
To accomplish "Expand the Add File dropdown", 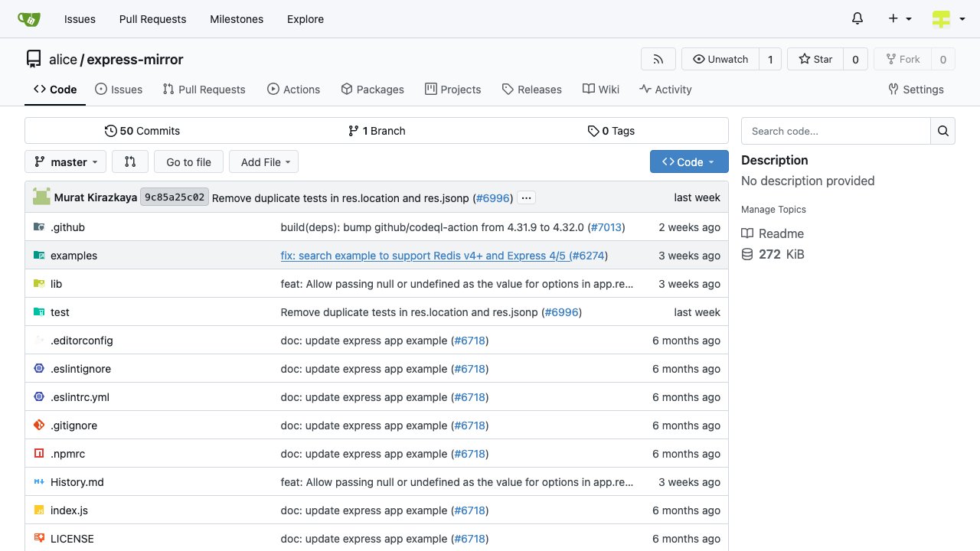I will [x=263, y=161].
